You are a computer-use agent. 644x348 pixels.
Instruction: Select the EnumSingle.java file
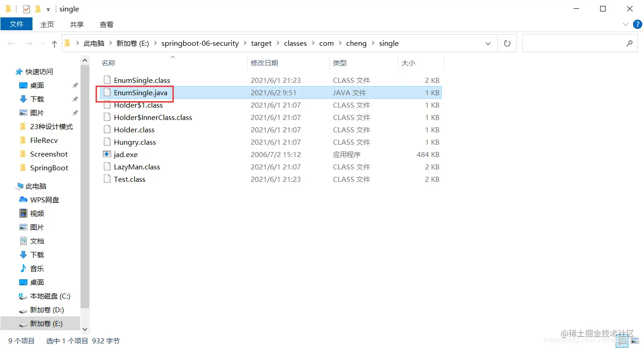(x=140, y=92)
